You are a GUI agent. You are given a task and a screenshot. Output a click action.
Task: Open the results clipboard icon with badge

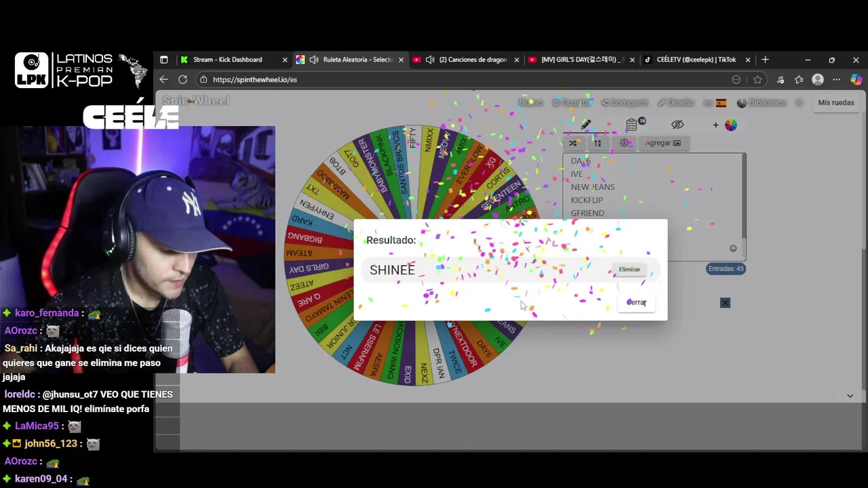tap(633, 124)
